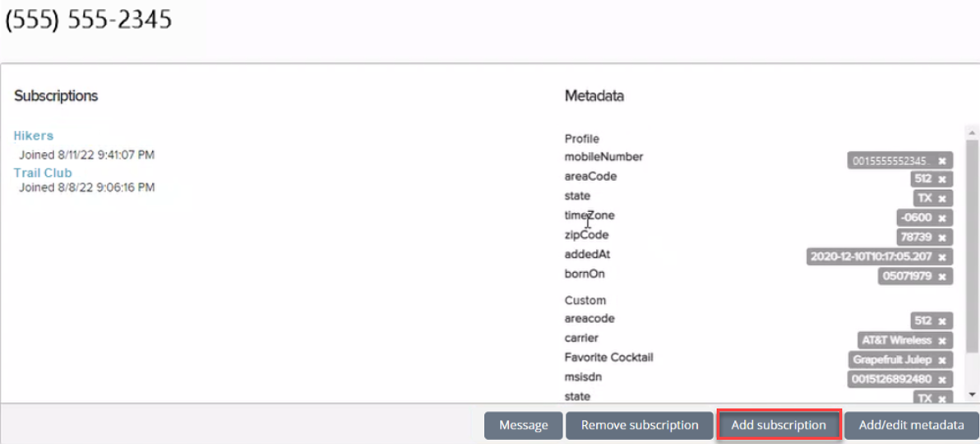Remove the AT&T Wireless carrier tag

coord(941,340)
